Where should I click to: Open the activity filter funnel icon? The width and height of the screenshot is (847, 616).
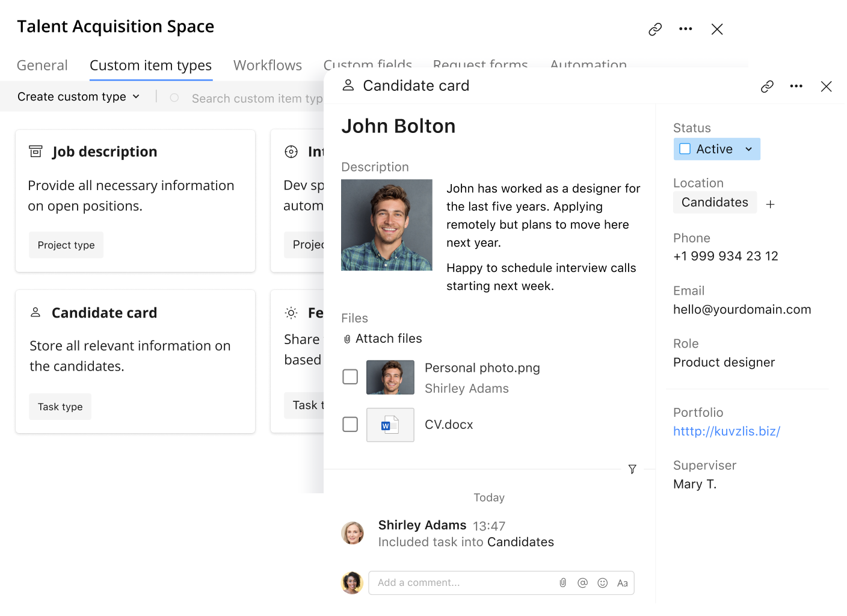pyautogui.click(x=632, y=469)
